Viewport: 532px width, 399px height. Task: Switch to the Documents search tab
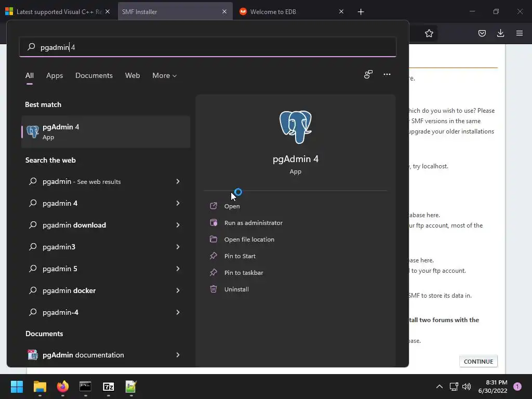tap(94, 75)
